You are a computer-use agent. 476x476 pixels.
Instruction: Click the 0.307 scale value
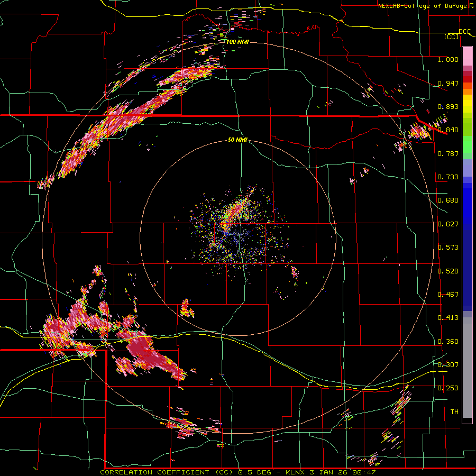pos(448,365)
